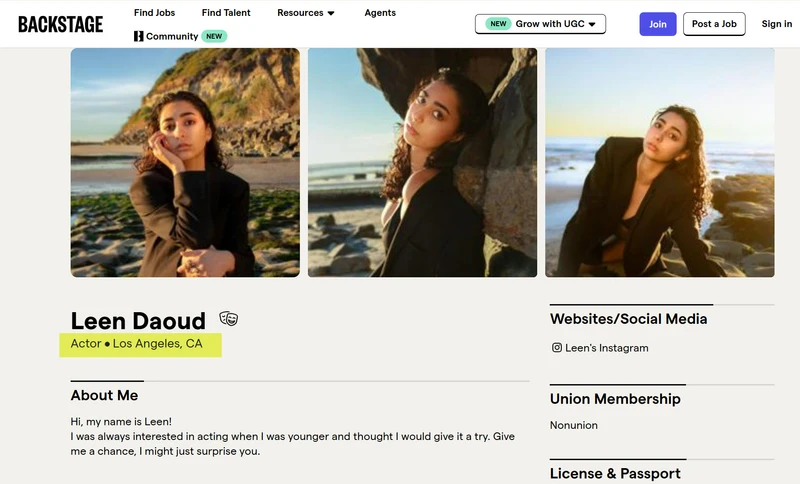Viewport: 800px width, 484px height.
Task: Click the NEW badge in Grow with UGC
Action: pos(498,24)
